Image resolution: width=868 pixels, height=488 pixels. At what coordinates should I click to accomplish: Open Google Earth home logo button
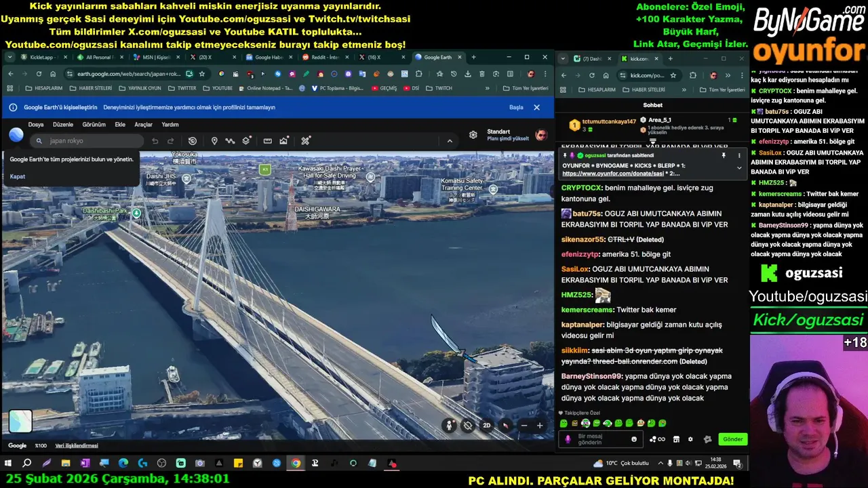point(16,136)
